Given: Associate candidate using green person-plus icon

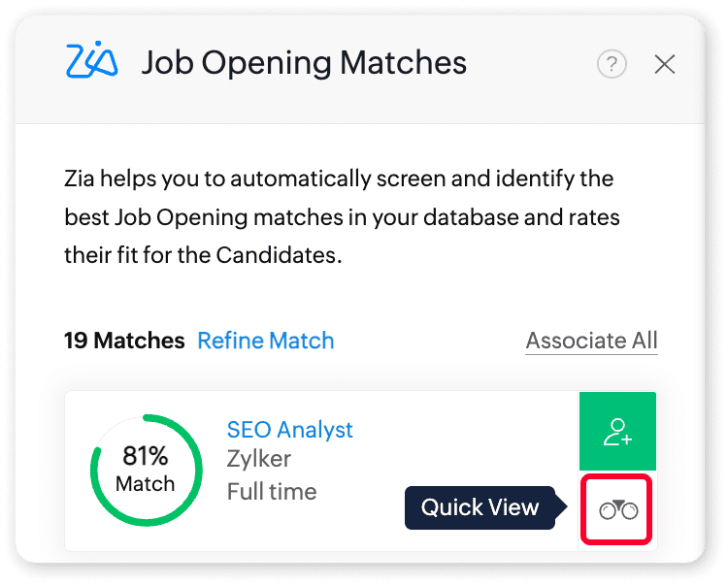Looking at the screenshot, I should click(617, 432).
